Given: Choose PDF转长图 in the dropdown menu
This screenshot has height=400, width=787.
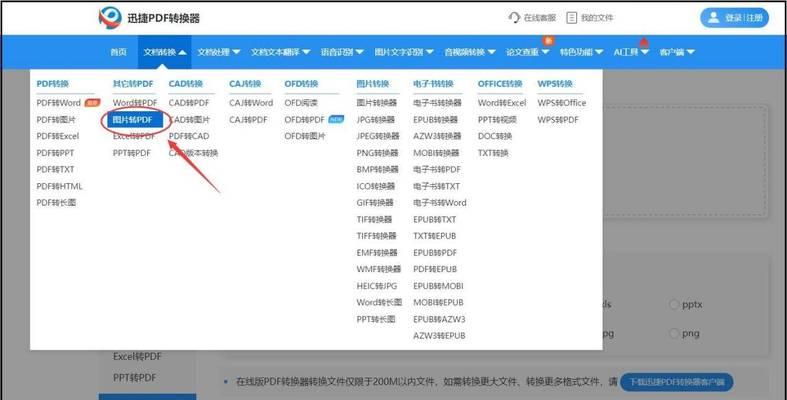Looking at the screenshot, I should (56, 203).
